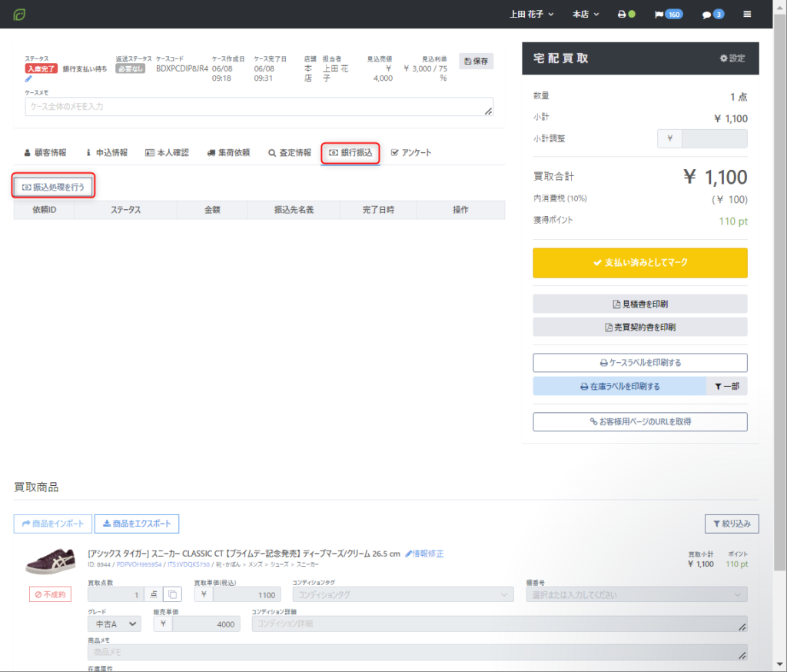787x672 pixels.
Task: Click the 販売単価 field 4000
Action: pyautogui.click(x=206, y=624)
